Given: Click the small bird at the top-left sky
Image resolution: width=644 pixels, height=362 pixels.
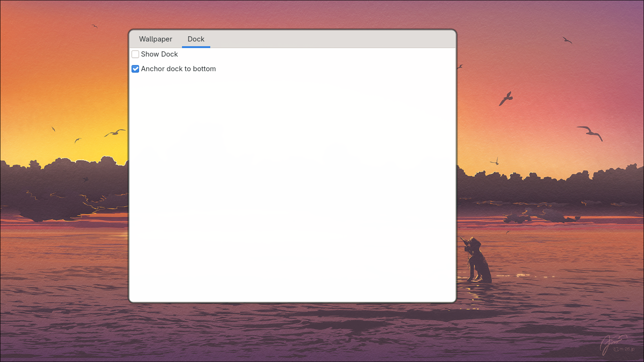Looking at the screenshot, I should 94,26.
